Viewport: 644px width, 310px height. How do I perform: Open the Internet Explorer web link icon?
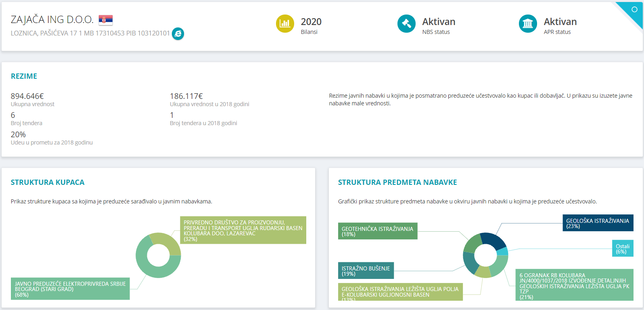[x=178, y=34]
